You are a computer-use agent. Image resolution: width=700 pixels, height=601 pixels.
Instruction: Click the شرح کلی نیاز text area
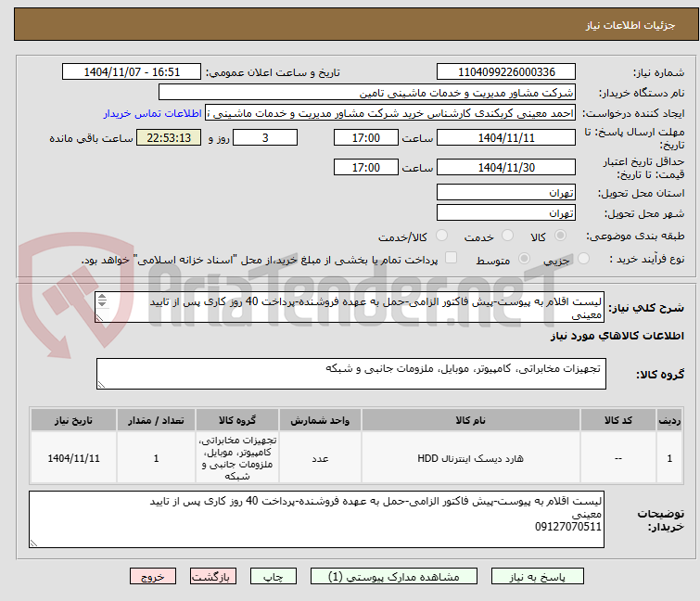350,307
